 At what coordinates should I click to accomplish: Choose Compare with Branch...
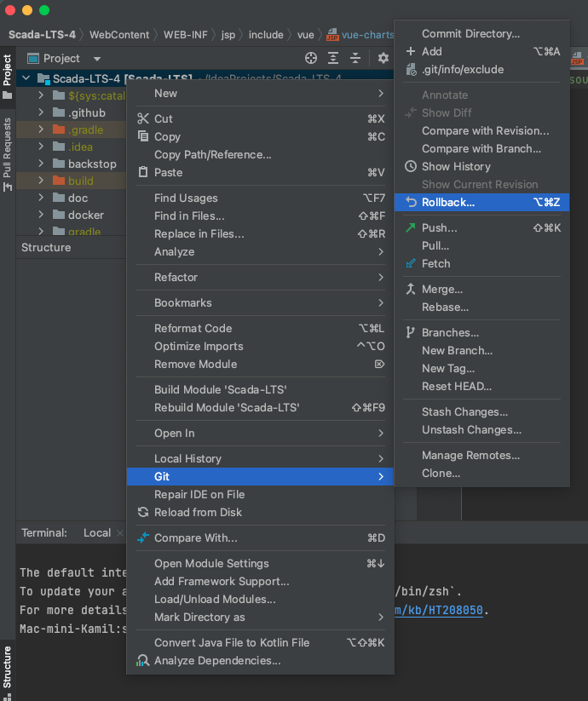(482, 148)
